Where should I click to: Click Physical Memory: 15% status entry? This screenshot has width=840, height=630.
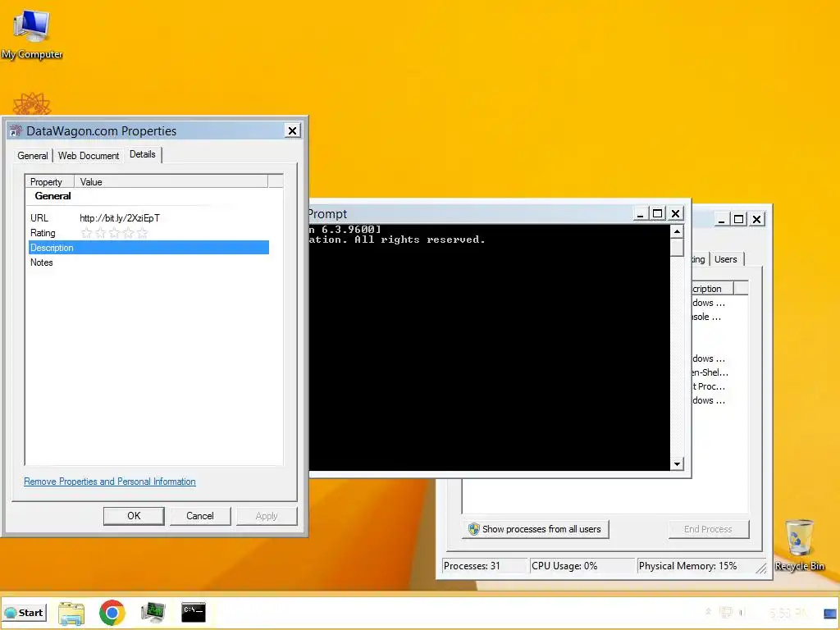point(696,566)
